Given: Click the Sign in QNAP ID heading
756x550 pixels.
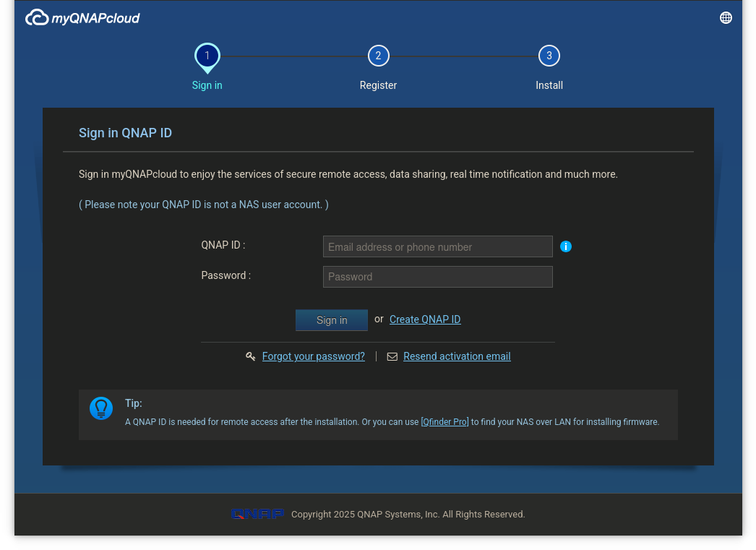Looking at the screenshot, I should tap(125, 133).
